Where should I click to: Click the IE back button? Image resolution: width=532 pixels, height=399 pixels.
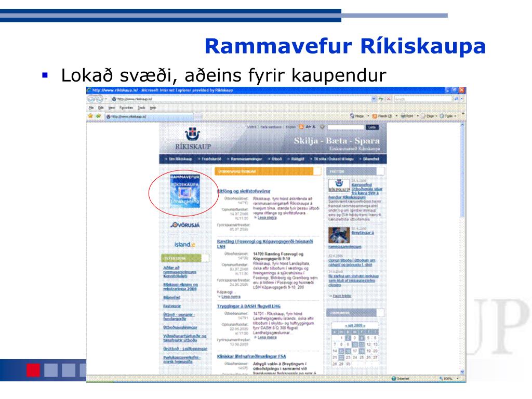[91, 99]
